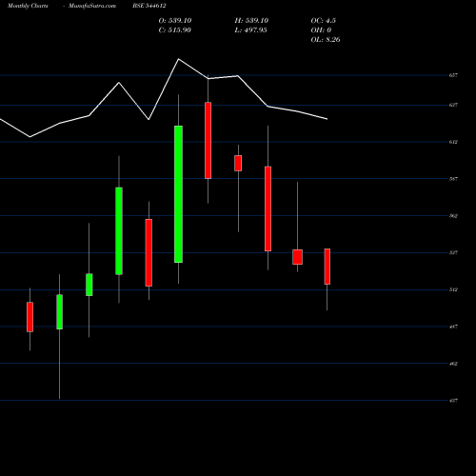Click the last red candlestick on the right
Viewport: 476px width, 476px height.
pyautogui.click(x=327, y=267)
